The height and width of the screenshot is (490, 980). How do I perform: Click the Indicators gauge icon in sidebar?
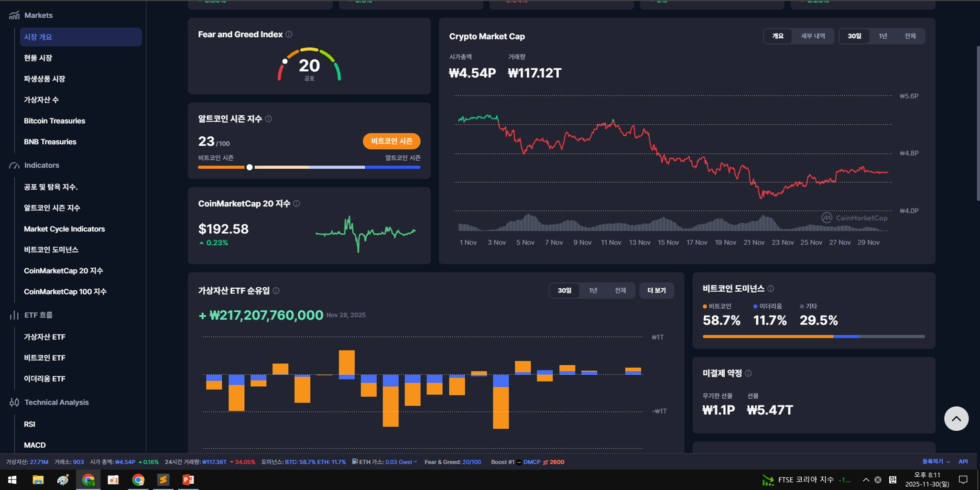[14, 165]
